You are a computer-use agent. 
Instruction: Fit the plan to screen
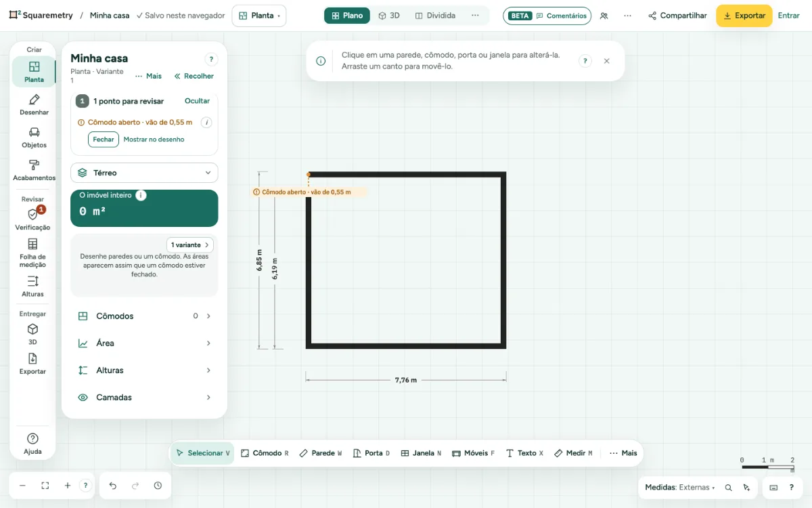click(45, 486)
